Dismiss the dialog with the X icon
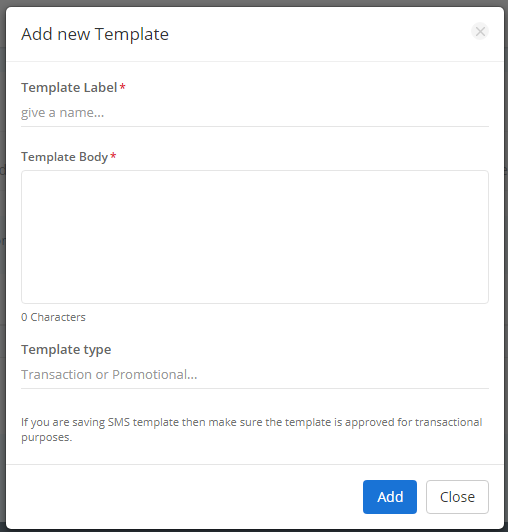Viewport: 508px width, 532px height. pos(480,32)
